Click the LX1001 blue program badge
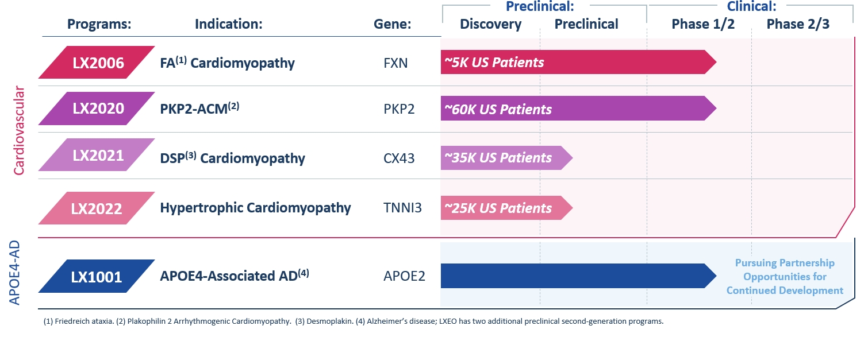This screenshot has width=868, height=341. 97,277
